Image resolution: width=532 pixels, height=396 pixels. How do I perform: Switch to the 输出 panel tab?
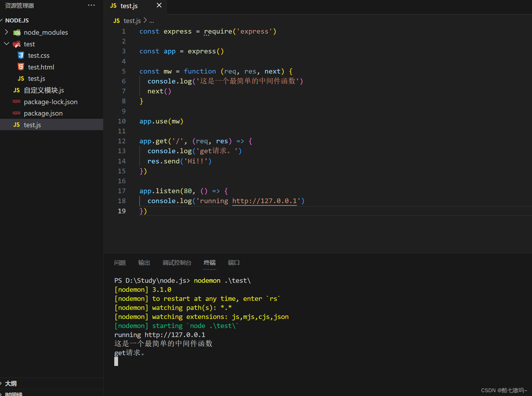tap(144, 263)
